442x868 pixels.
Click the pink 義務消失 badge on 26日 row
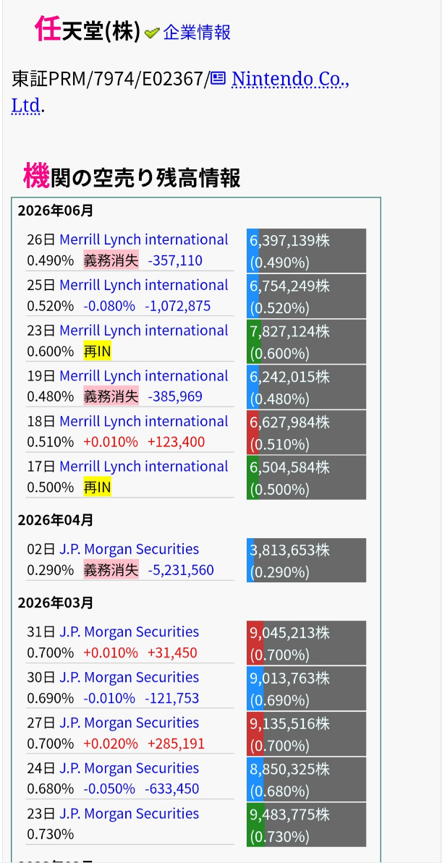(x=111, y=260)
